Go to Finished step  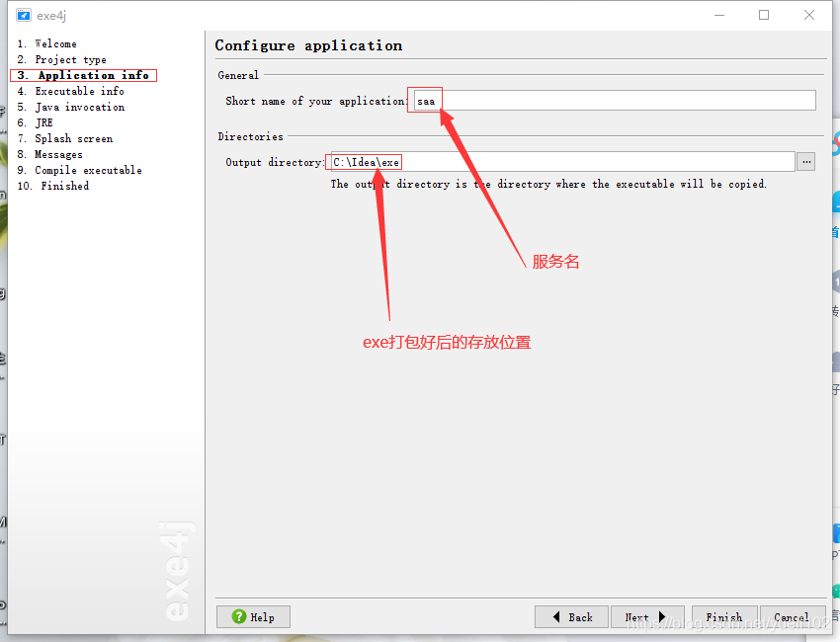coord(53,186)
